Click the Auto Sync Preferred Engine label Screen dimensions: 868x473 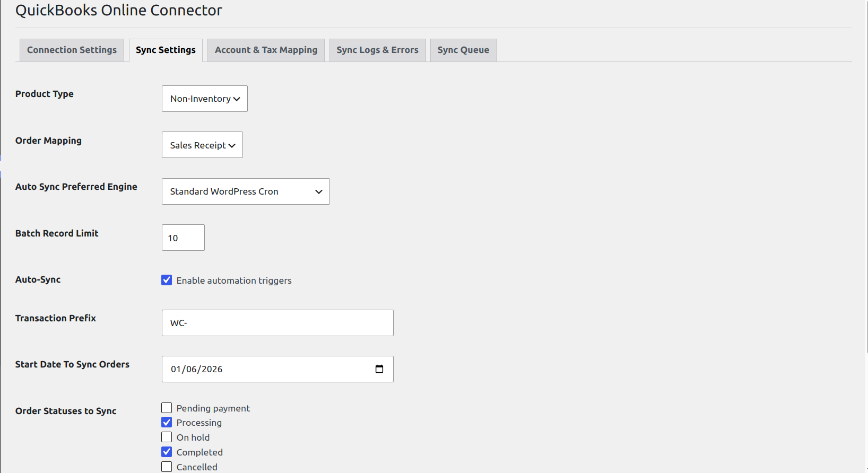[x=76, y=187]
